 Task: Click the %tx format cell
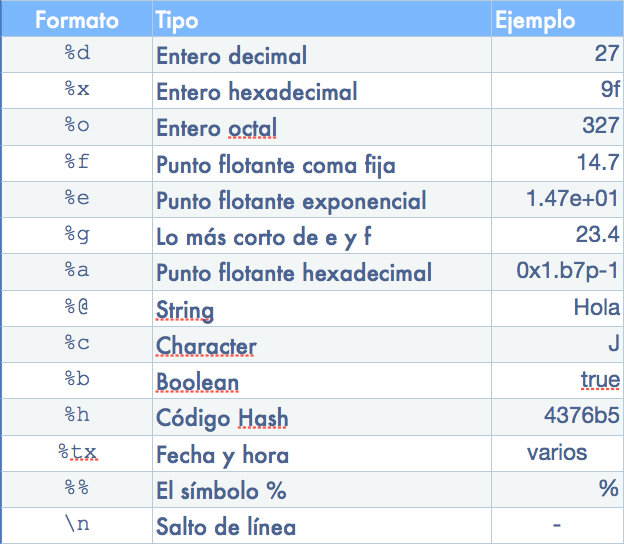[77, 454]
